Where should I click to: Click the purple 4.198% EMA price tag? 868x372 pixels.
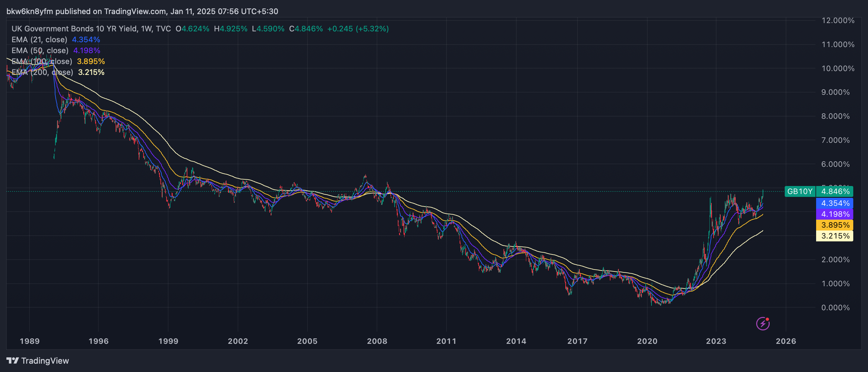pos(835,214)
